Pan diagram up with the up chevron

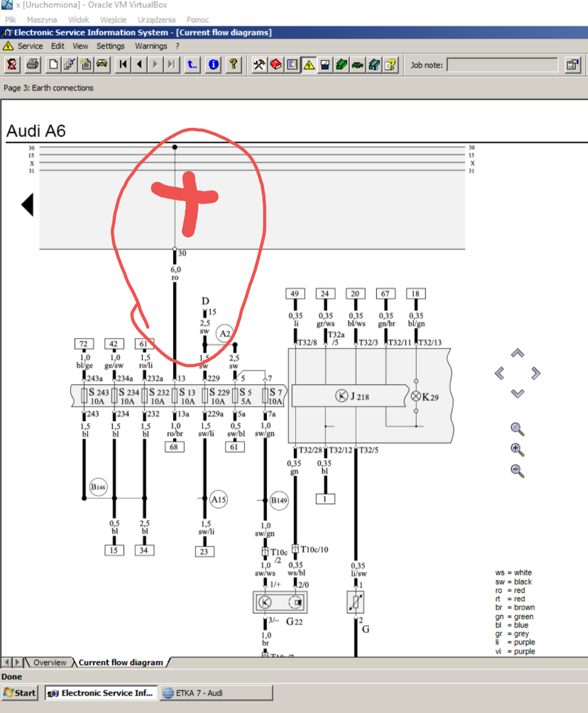click(x=518, y=353)
